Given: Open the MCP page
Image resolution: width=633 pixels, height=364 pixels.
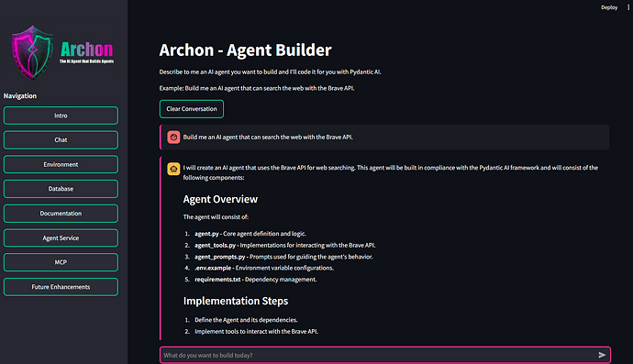Looking at the screenshot, I should click(x=61, y=262).
